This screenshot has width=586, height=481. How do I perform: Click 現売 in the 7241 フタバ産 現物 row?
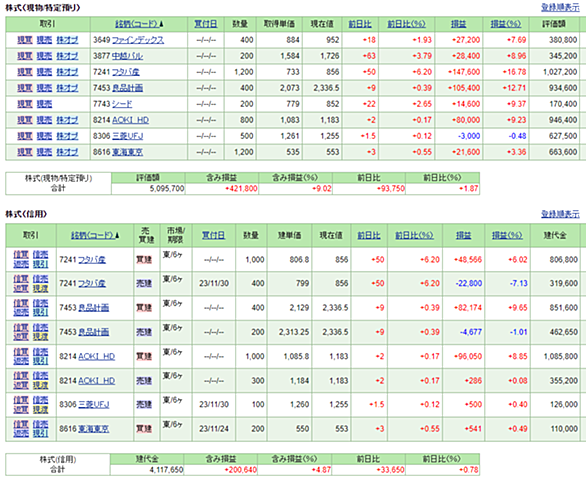click(x=44, y=72)
